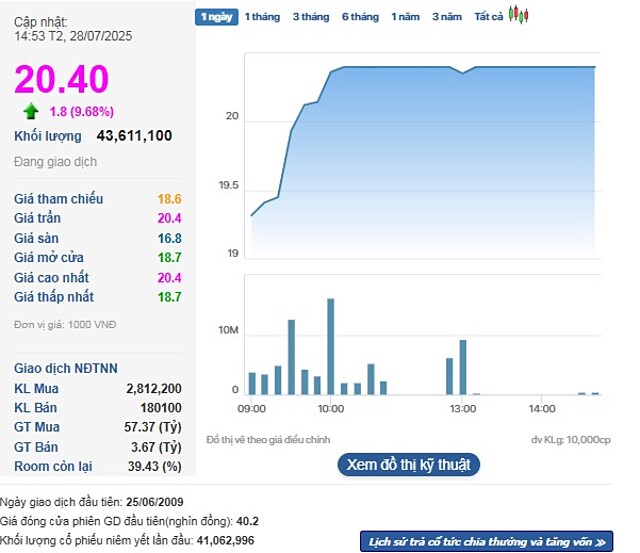This screenshot has width=640, height=553.
Task: Open Lịch sử trả cổ tức link
Action: point(487,542)
